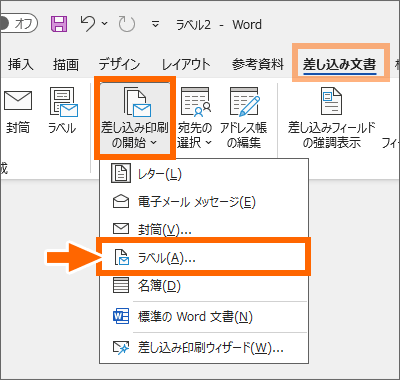This screenshot has width=400, height=380.
Task: Save the document with the floppy icon
Action: 59,24
